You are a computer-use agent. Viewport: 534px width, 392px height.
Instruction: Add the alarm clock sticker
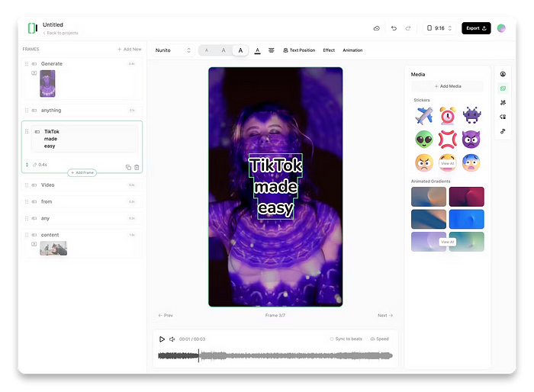448,116
